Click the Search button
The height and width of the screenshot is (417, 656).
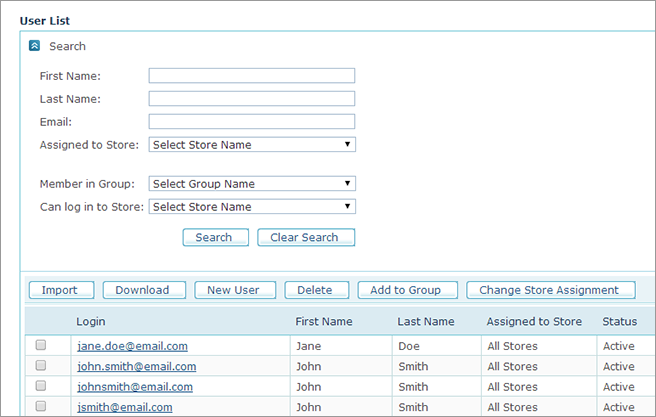214,238
